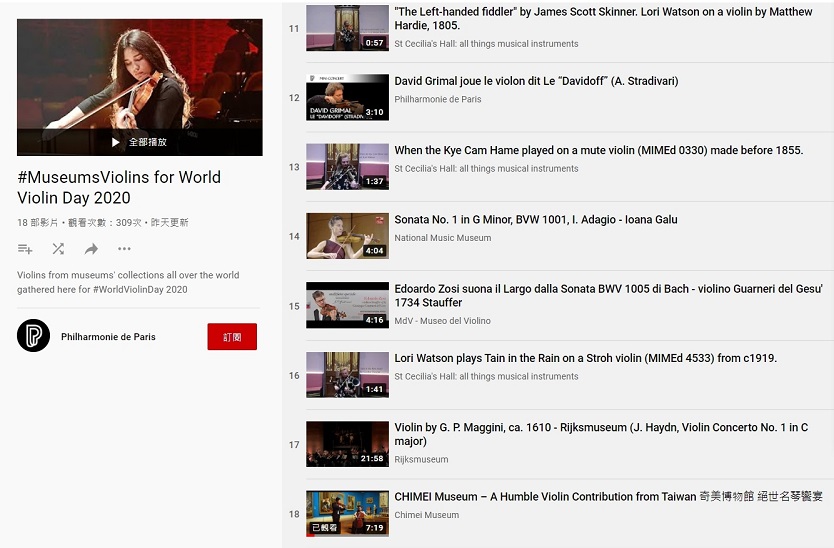Click the #MuseumsViolins playlist title
Screen dimensions: 834x548
[x=119, y=187]
